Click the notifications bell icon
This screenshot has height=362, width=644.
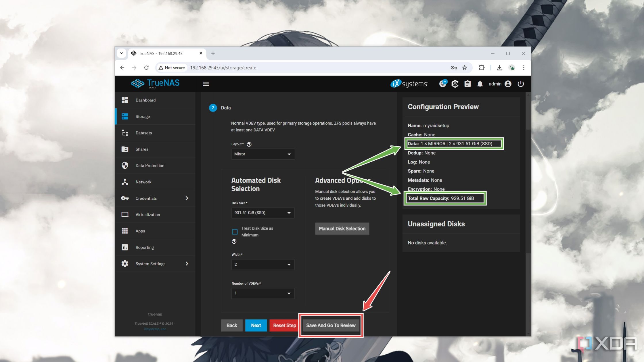pos(479,84)
